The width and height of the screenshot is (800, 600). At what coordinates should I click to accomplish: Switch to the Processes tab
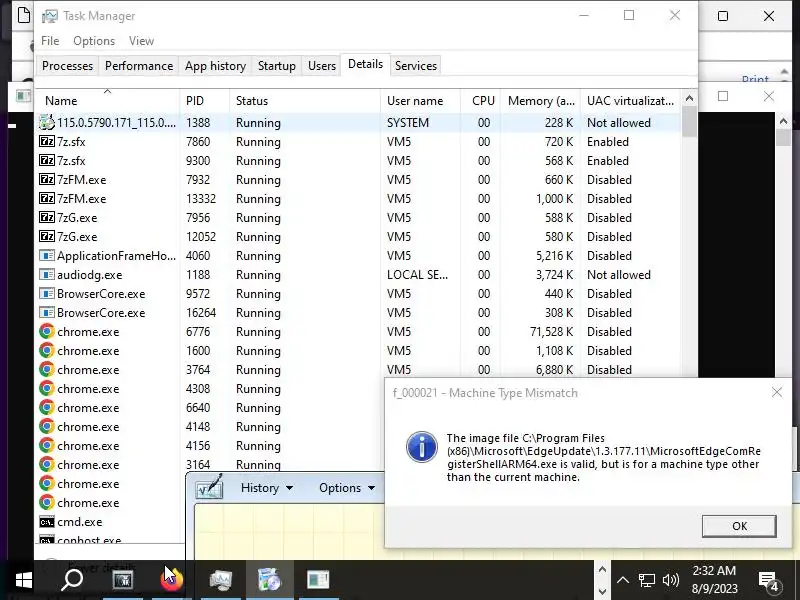click(67, 66)
